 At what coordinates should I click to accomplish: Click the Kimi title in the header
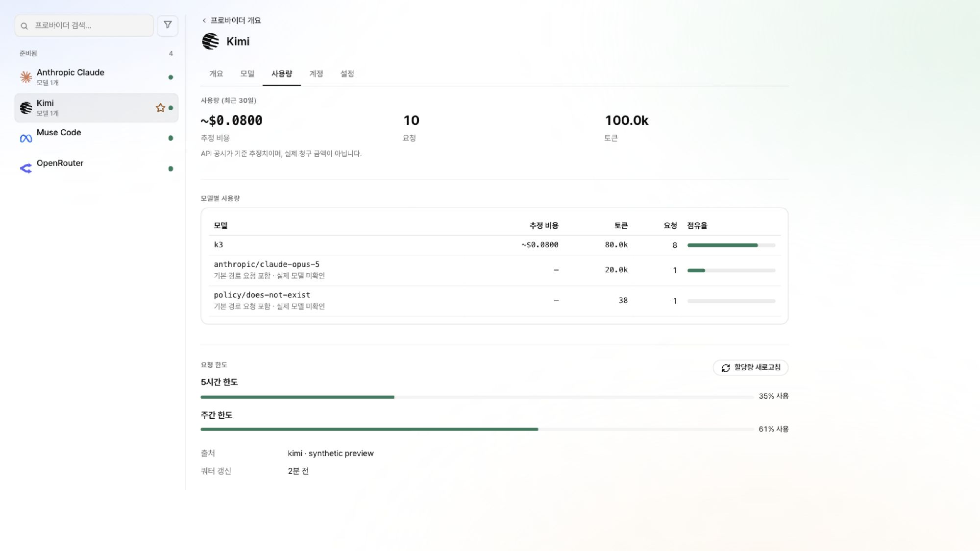[238, 42]
